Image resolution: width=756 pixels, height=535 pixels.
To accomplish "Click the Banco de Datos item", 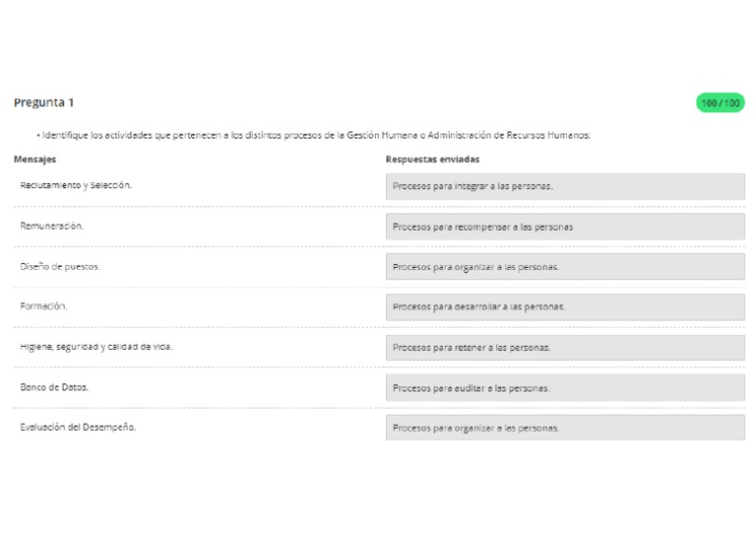I will 54,387.
